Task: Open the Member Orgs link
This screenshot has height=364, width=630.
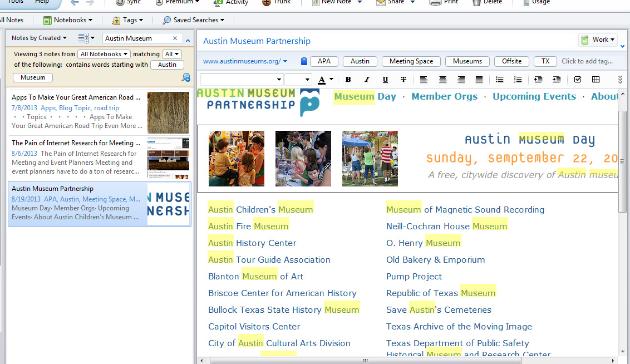Action: point(444,96)
